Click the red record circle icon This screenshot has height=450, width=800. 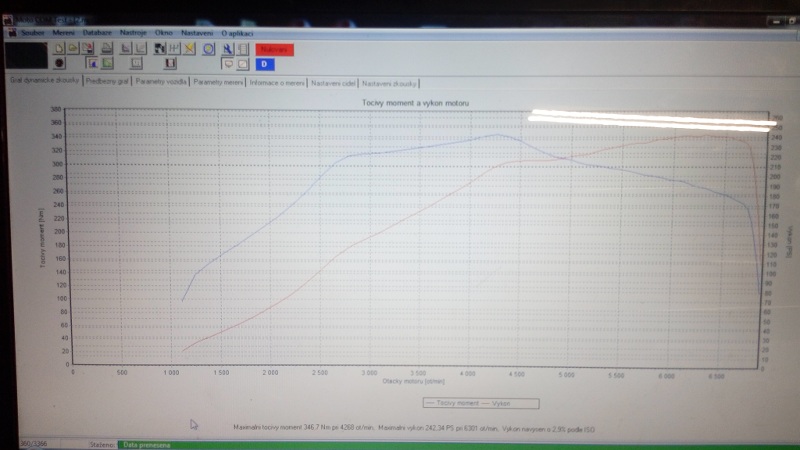point(59,63)
